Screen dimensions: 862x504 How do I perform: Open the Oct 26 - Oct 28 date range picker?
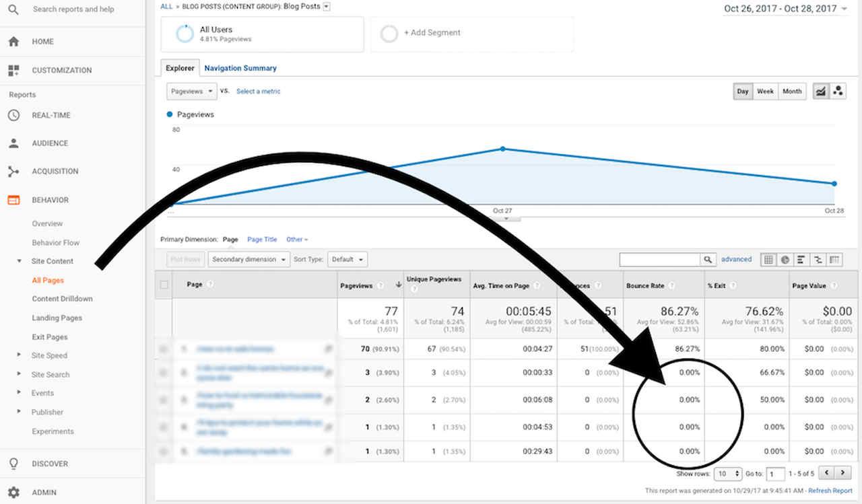coord(785,9)
